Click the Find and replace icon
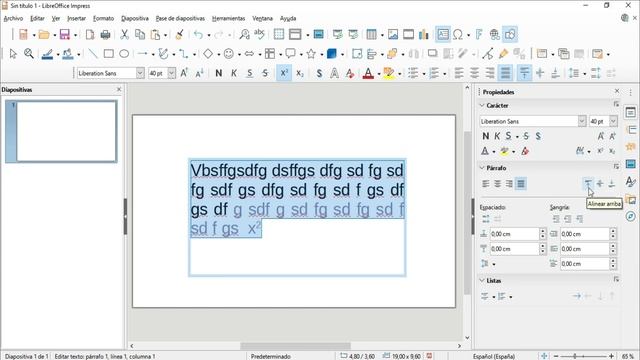 244,35
